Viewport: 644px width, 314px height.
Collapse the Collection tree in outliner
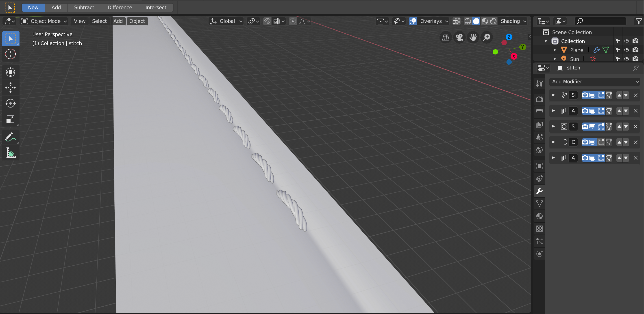pos(546,41)
